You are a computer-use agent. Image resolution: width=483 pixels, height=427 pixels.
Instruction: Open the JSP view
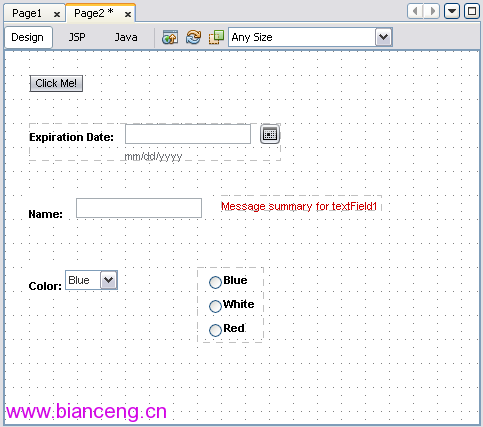click(77, 37)
